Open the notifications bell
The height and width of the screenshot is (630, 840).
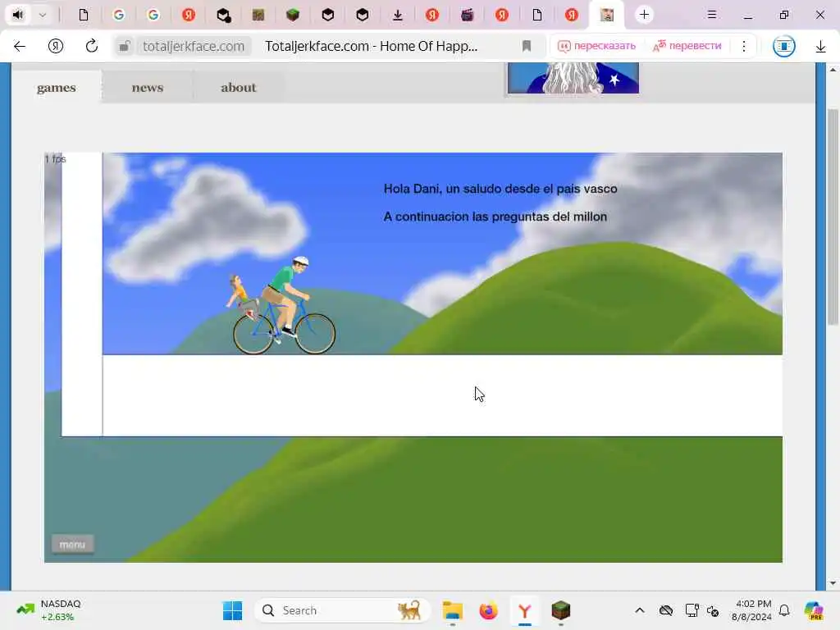click(784, 610)
